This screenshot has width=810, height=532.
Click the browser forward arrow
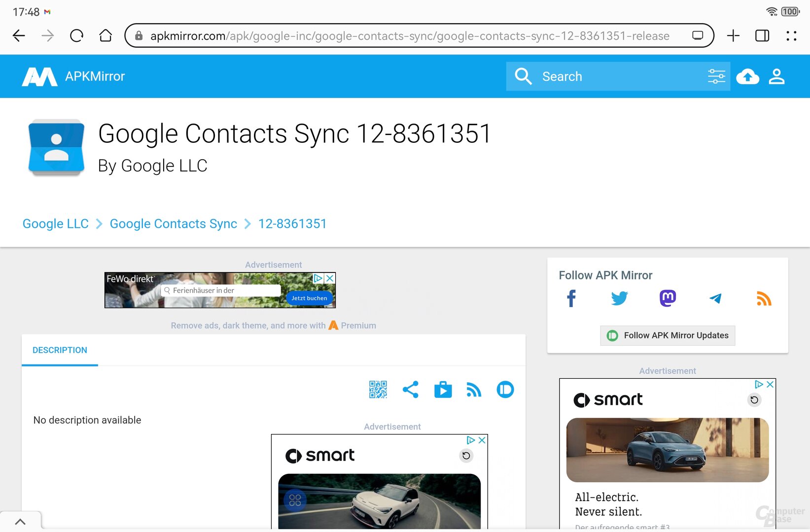[x=48, y=35]
